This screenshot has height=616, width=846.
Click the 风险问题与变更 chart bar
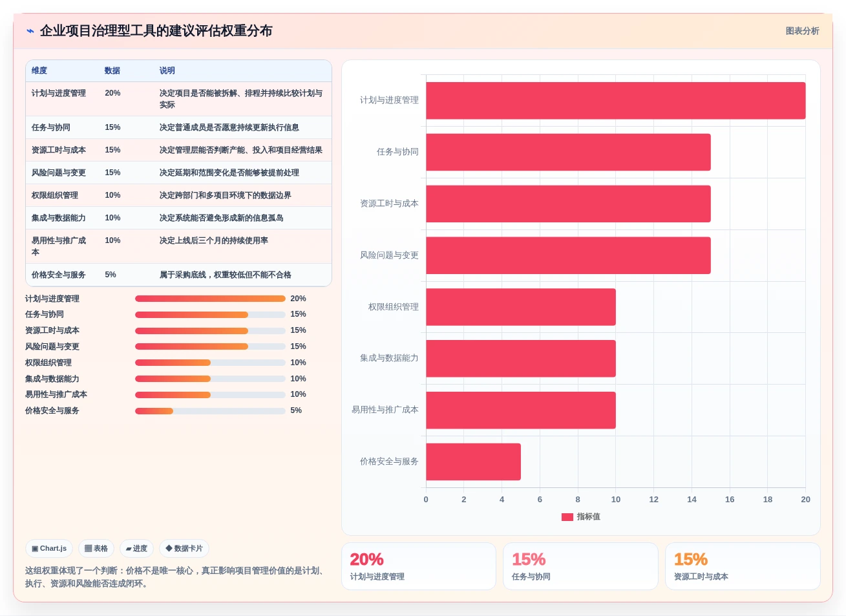[x=568, y=255]
